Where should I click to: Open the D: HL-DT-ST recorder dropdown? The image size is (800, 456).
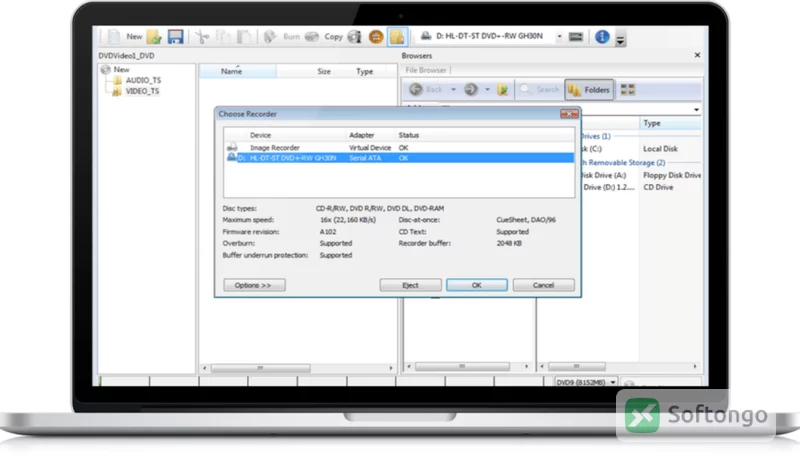tap(559, 37)
